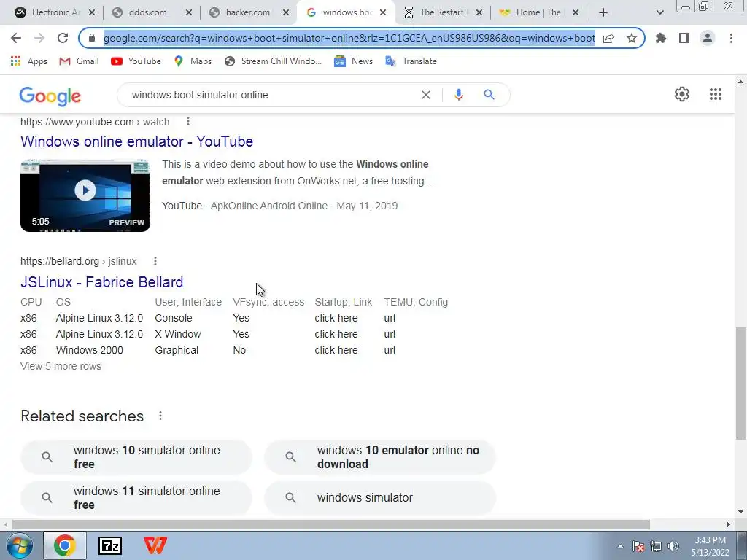Open the News bookmark
The image size is (747, 560).
click(354, 61)
